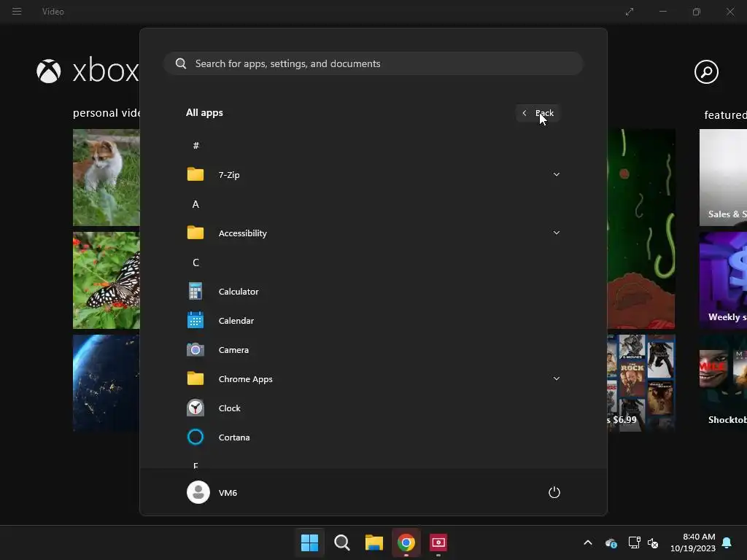Image resolution: width=747 pixels, height=560 pixels.
Task: Click the red Video app taskbar icon
Action: pyautogui.click(x=438, y=542)
